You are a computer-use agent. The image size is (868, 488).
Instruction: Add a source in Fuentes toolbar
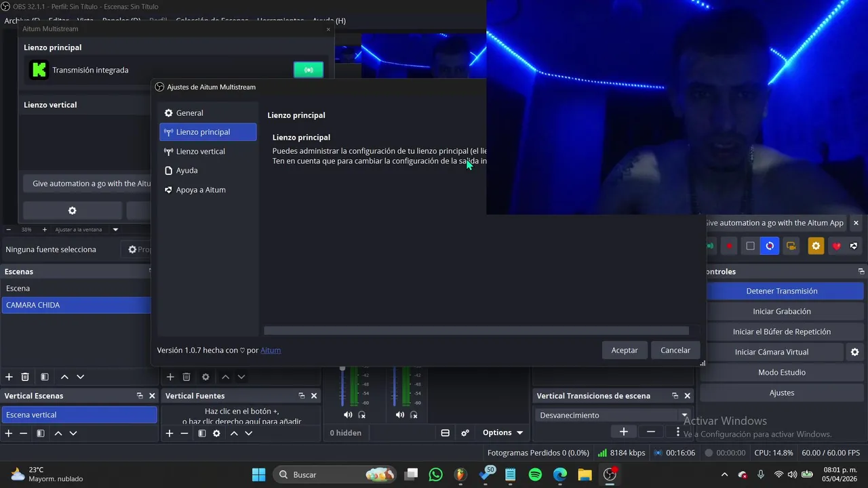click(x=170, y=377)
